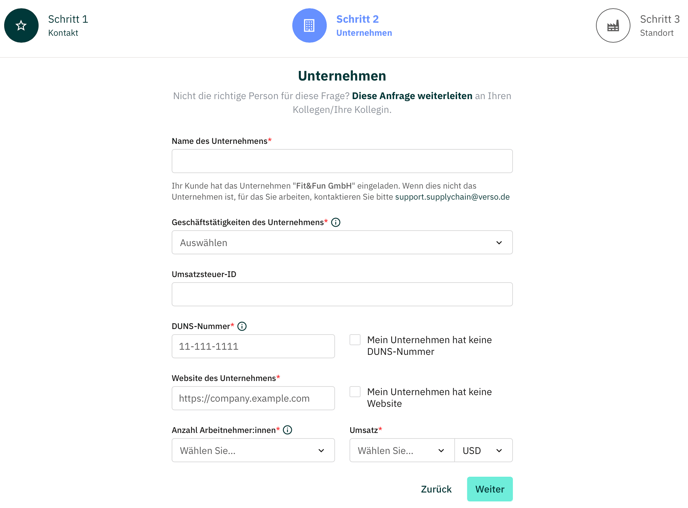
Task: Open 'Diese Anfrage weiterleiten' link
Action: click(412, 96)
